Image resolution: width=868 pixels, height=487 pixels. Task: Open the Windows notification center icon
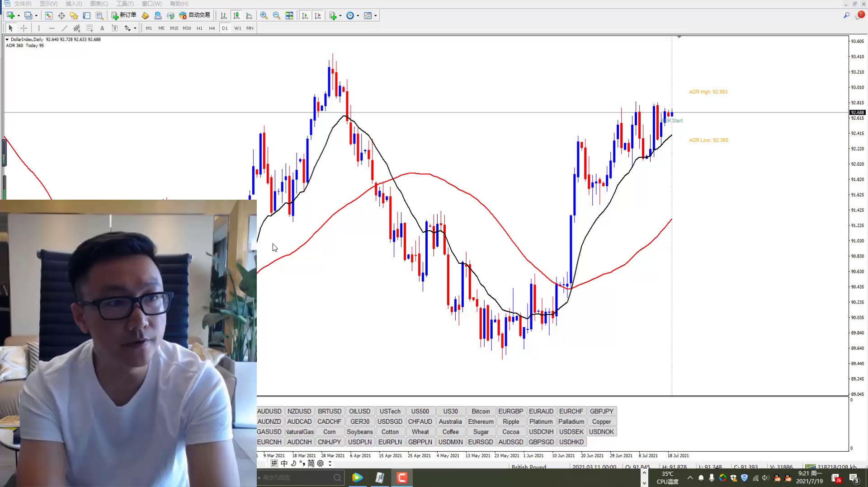(854, 478)
